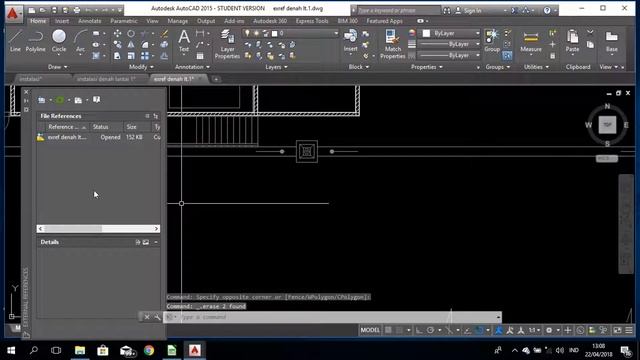Open the Insert ribbon tab
640x360 pixels.
point(62,21)
